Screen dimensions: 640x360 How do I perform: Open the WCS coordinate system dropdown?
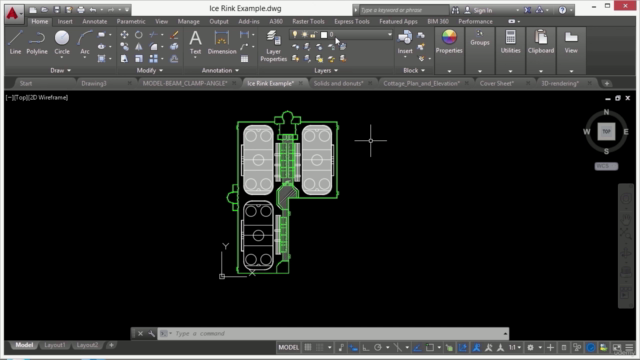point(606,166)
